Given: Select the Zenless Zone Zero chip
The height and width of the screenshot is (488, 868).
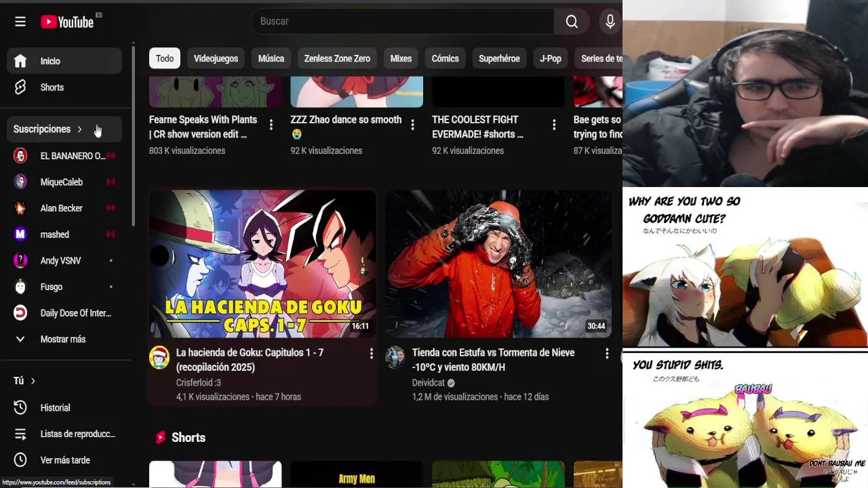Looking at the screenshot, I should pos(337,58).
